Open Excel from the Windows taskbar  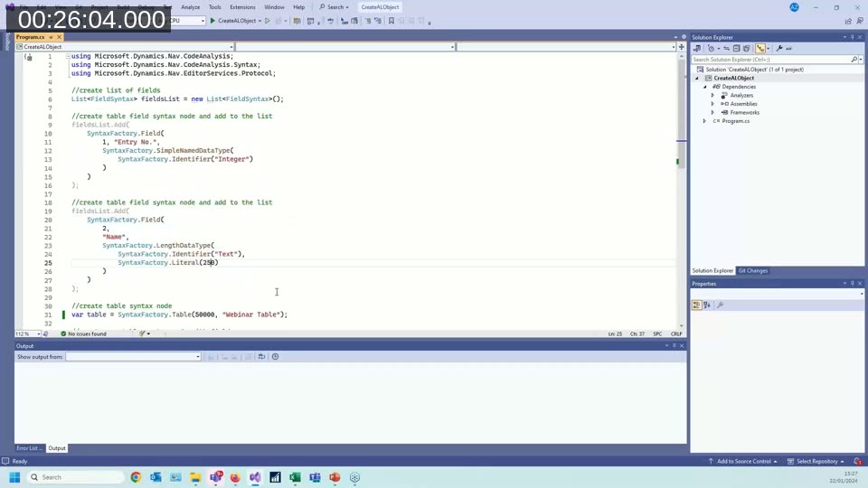295,477
